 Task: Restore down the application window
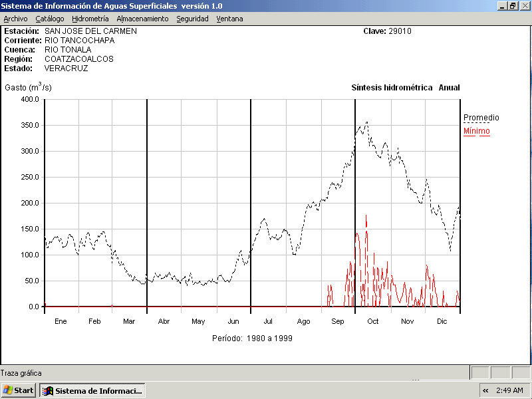click(513, 5)
